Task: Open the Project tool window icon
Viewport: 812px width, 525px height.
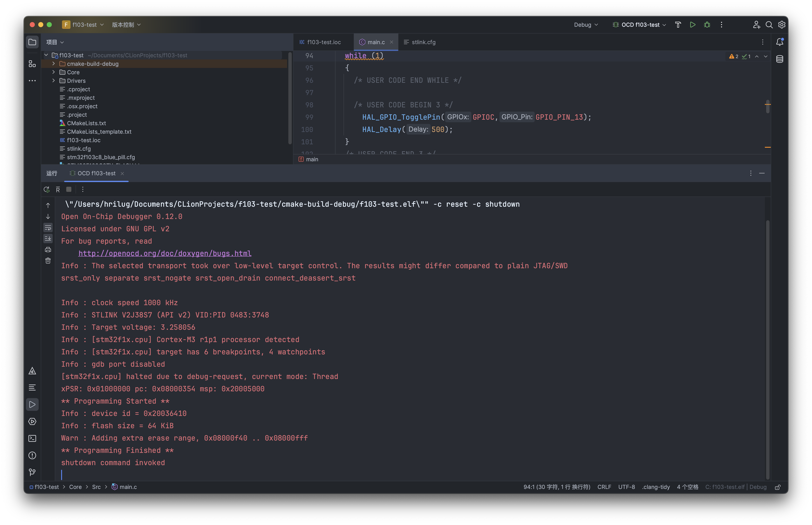Action: (32, 42)
